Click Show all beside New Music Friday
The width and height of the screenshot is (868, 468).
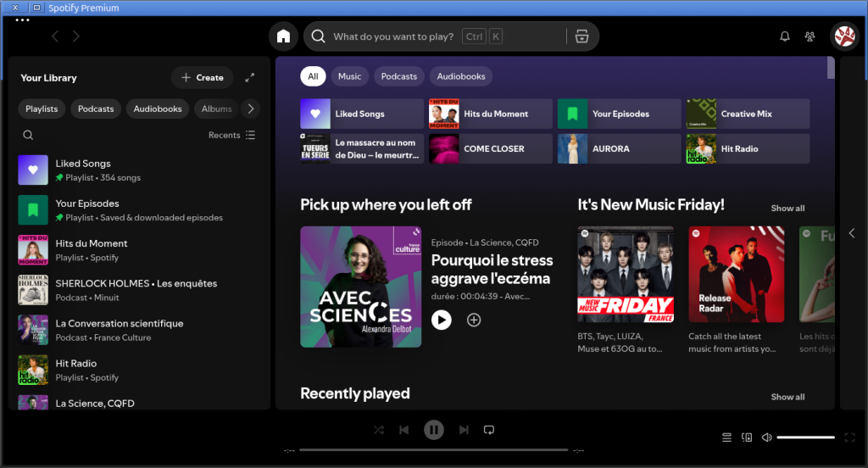(787, 209)
